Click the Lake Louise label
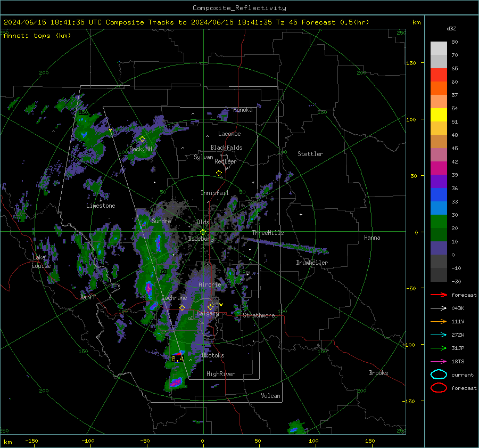 click(x=41, y=262)
